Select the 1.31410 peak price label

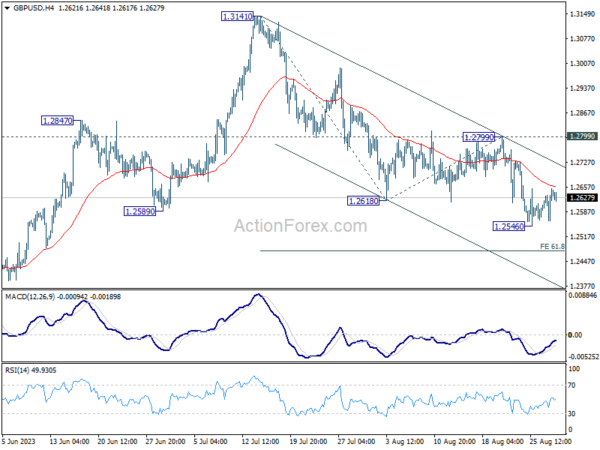[238, 16]
